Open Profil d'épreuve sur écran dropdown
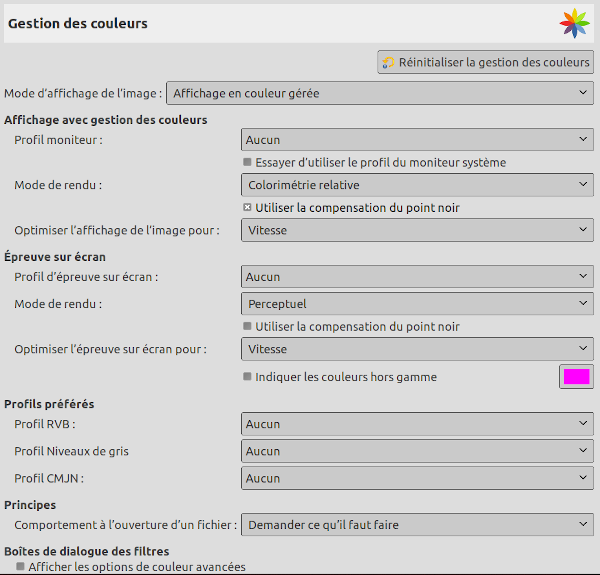Viewport: 600px width, 575px height. coord(417,277)
